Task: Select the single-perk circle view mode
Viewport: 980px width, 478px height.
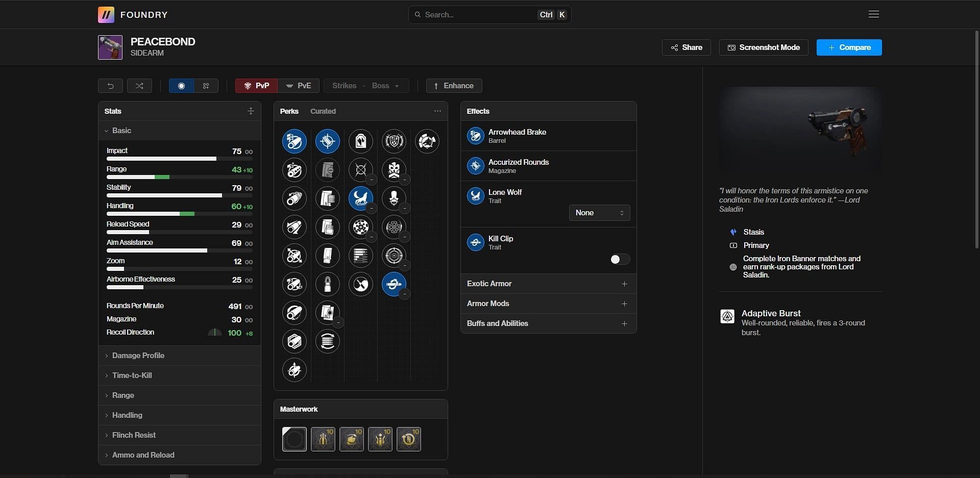Action: pyautogui.click(x=181, y=86)
